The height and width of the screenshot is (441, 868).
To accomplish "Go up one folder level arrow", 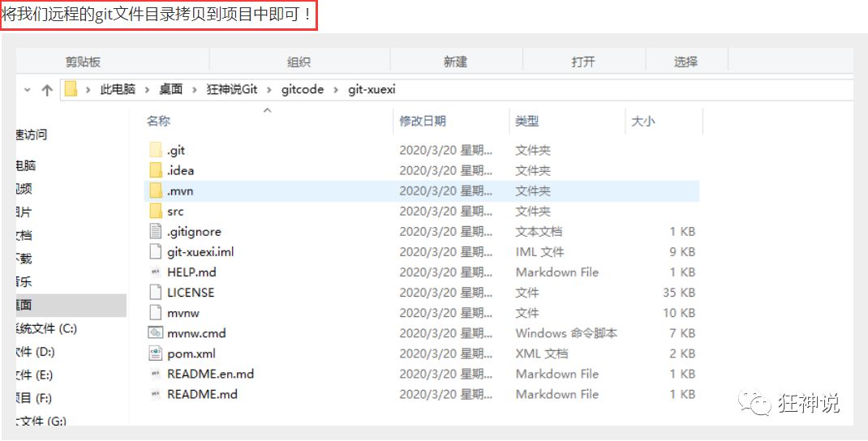I will [x=47, y=90].
